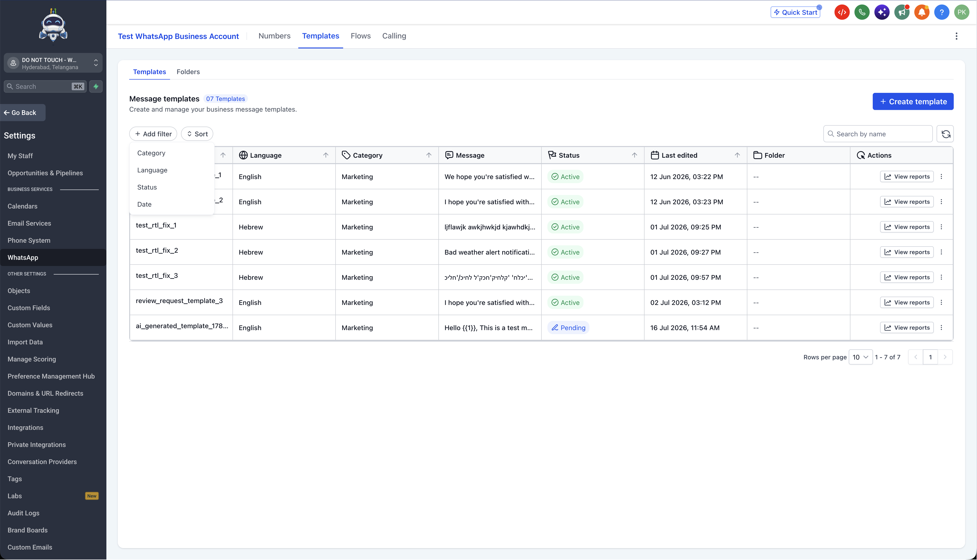977x560 pixels.
Task: Click the 07 Templates count badge
Action: (225, 99)
